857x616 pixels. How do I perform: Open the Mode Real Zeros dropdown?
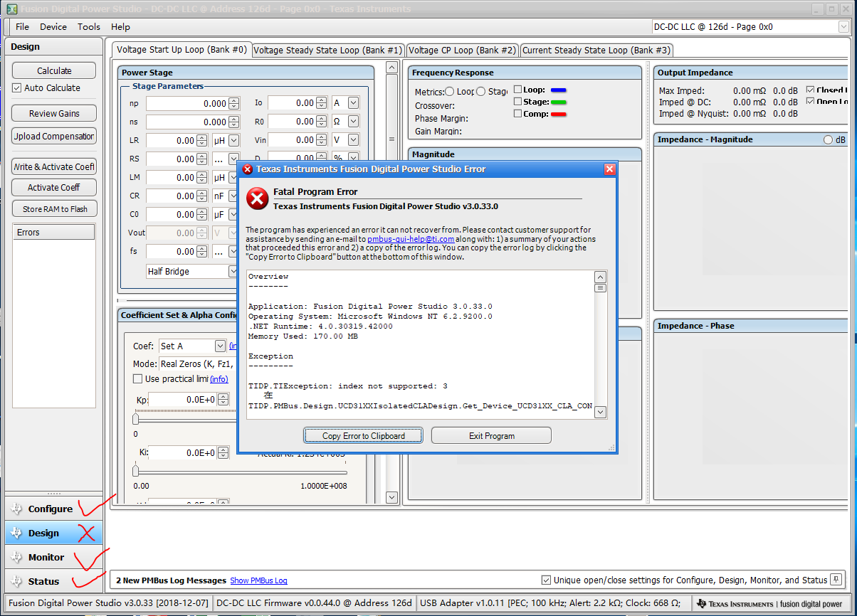(x=198, y=363)
